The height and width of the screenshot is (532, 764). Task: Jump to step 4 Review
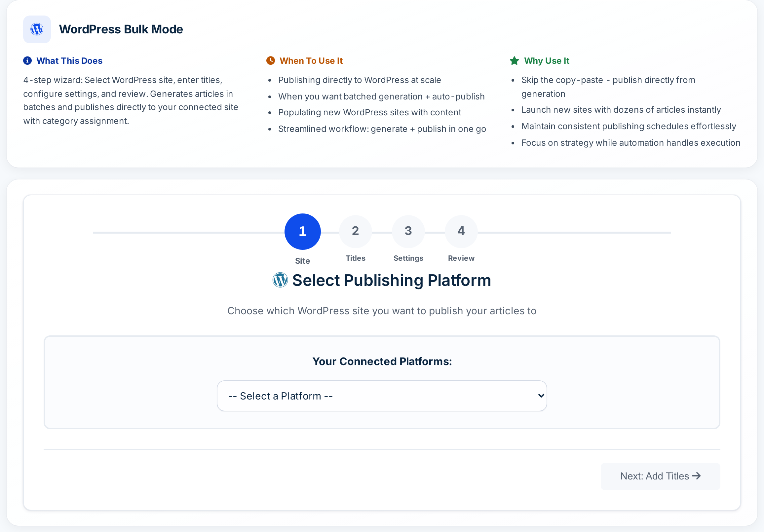[x=461, y=232]
